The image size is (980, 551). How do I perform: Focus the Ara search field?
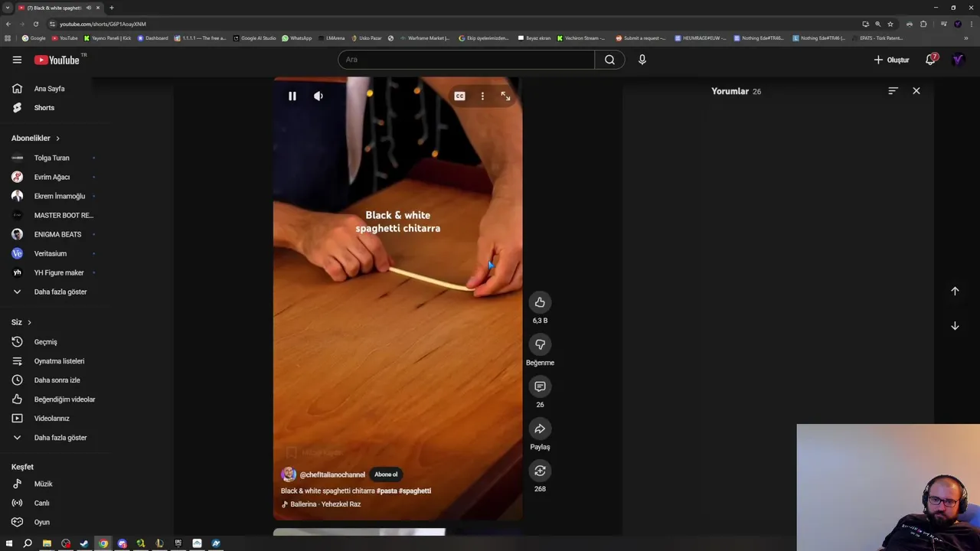tap(466, 60)
